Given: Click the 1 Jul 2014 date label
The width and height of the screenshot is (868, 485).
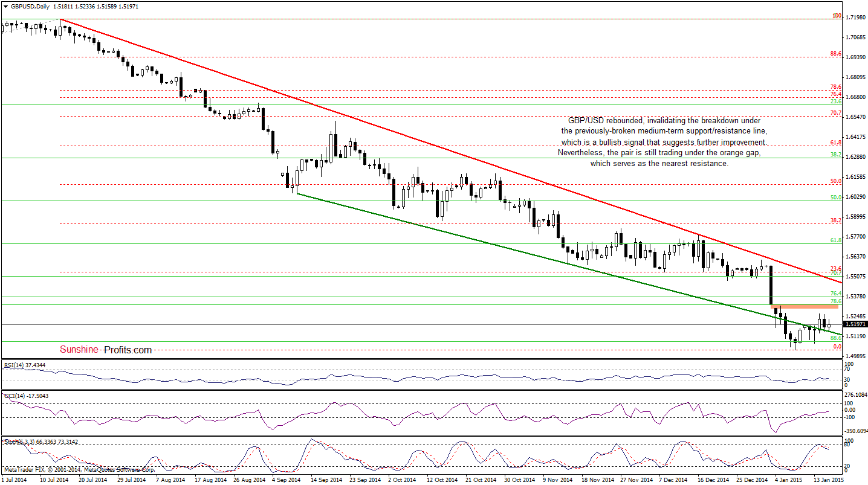Looking at the screenshot, I should point(13,480).
